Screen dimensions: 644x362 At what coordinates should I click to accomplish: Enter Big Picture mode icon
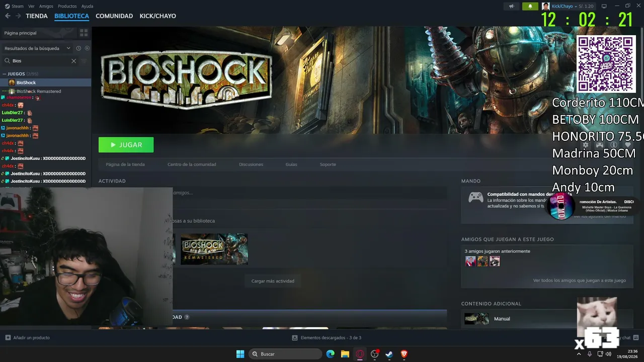point(604,6)
